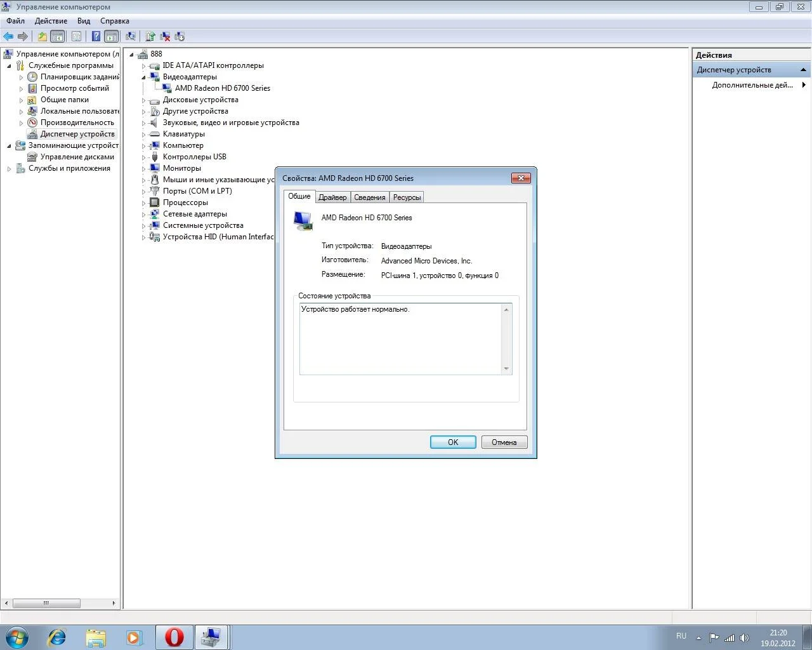Open the Справка menu

click(115, 21)
